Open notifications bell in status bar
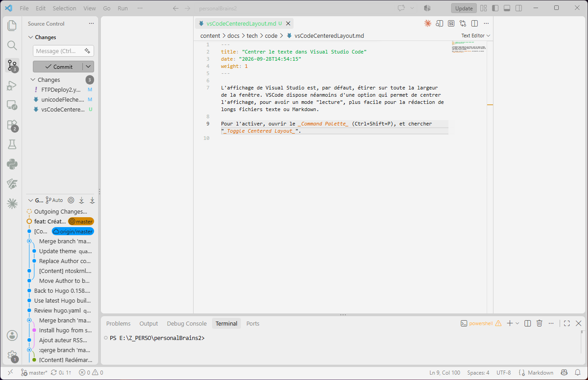 coord(578,372)
